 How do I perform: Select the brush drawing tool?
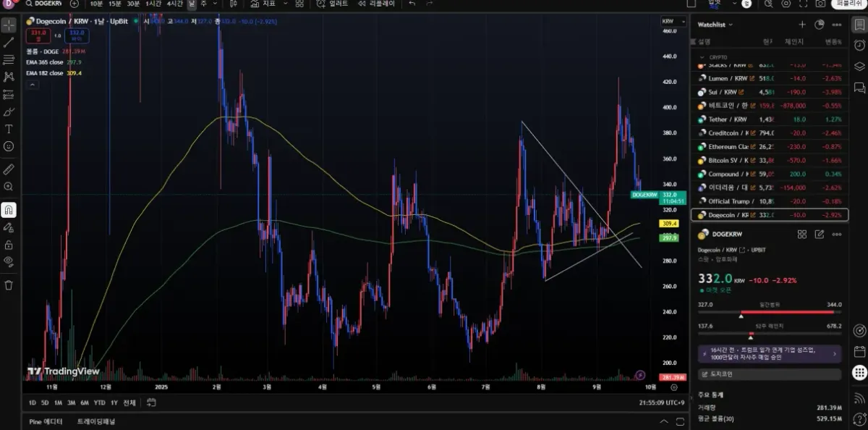point(9,111)
